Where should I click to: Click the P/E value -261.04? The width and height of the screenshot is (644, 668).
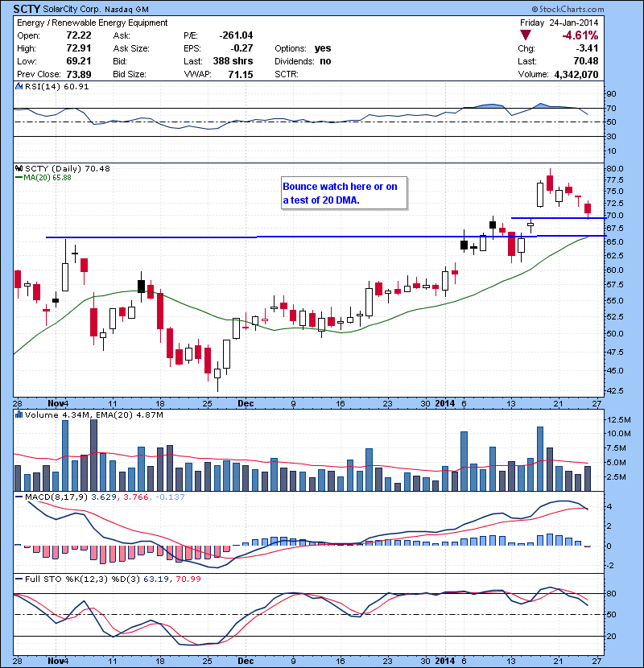pyautogui.click(x=236, y=35)
